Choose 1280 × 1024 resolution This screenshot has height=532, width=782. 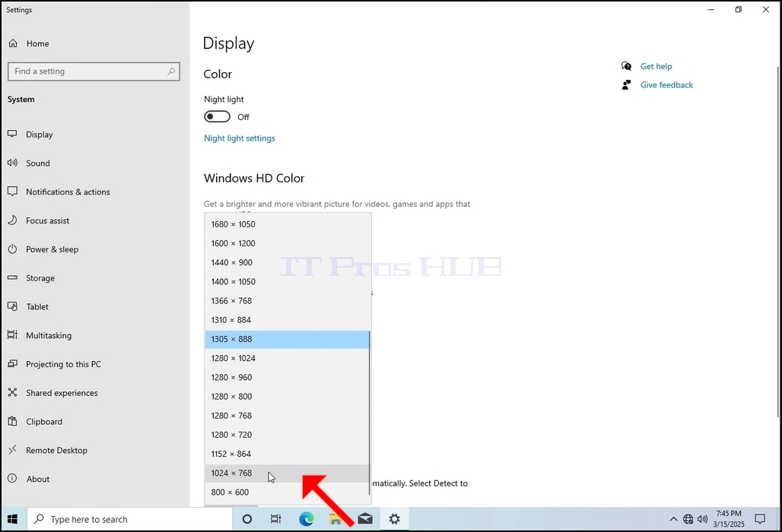[x=288, y=358]
